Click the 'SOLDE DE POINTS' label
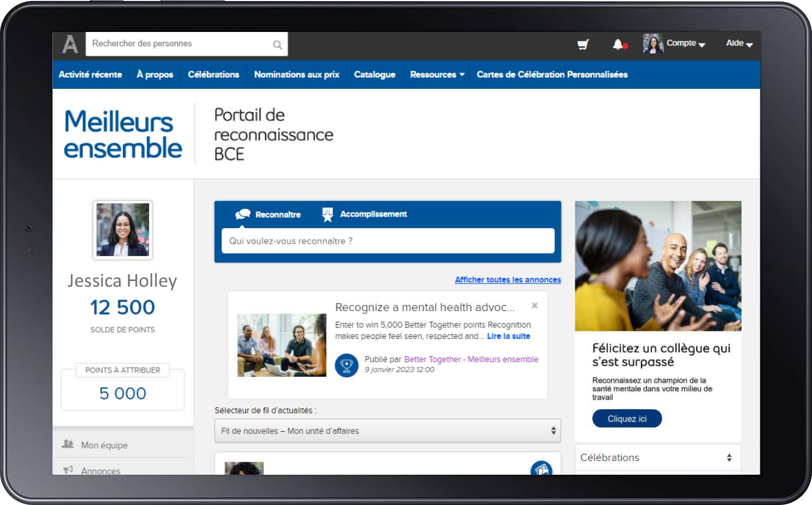This screenshot has height=505, width=812. tap(122, 330)
